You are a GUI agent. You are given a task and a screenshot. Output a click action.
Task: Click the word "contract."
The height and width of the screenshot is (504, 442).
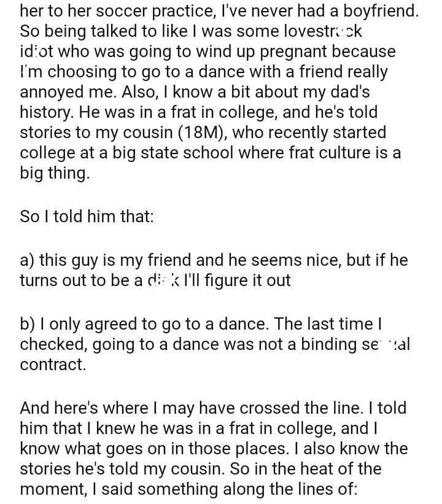53,364
